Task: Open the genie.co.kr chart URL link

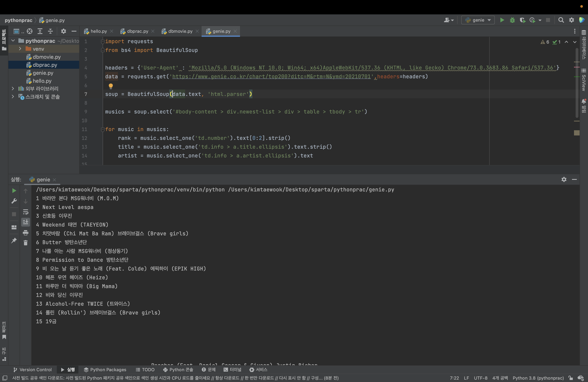Action: 271,77
